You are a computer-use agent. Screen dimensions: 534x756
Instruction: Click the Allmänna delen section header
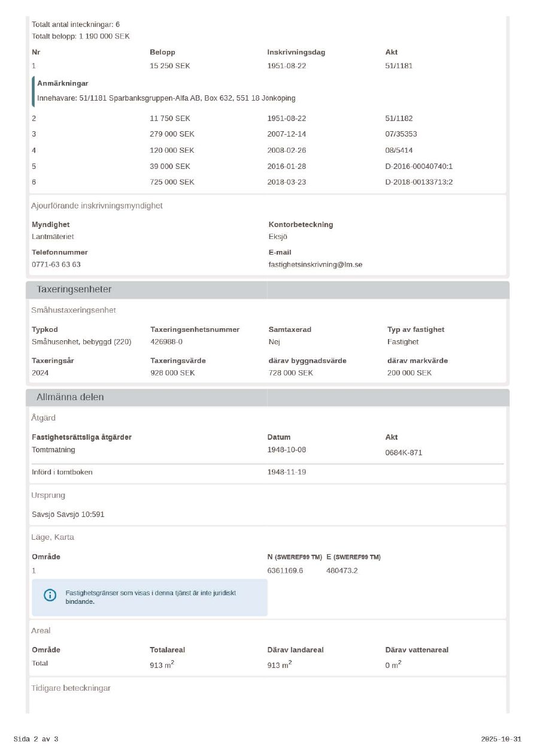[x=268, y=397]
